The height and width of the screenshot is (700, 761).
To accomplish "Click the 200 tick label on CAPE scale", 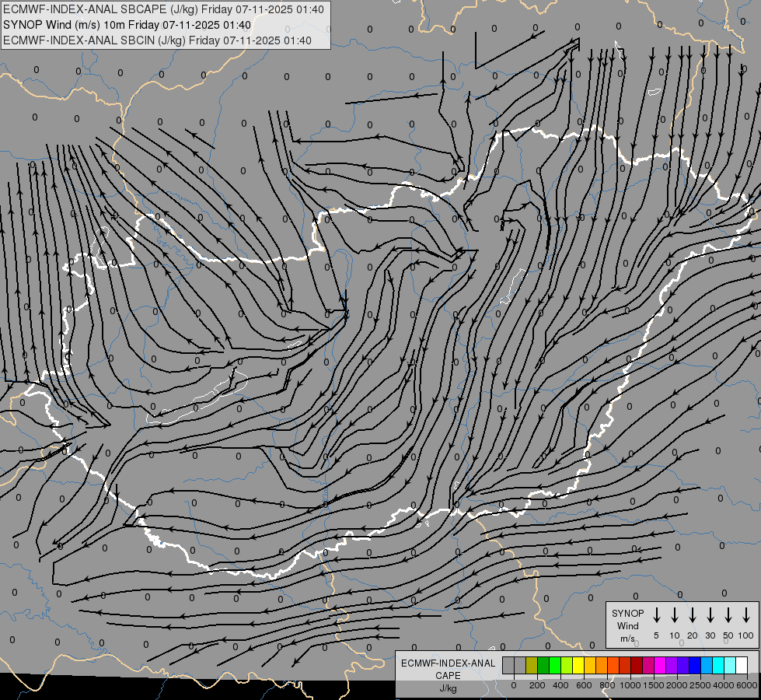I will pos(537,685).
